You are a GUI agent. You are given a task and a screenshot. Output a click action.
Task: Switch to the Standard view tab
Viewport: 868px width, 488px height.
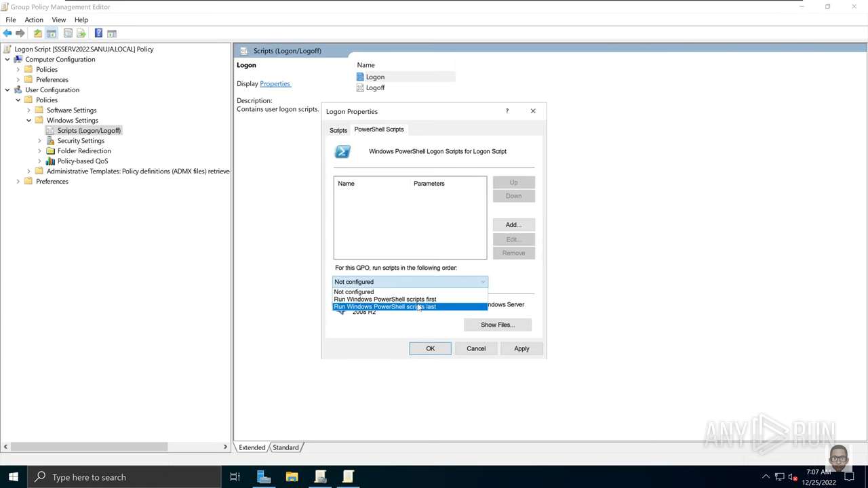tap(285, 447)
